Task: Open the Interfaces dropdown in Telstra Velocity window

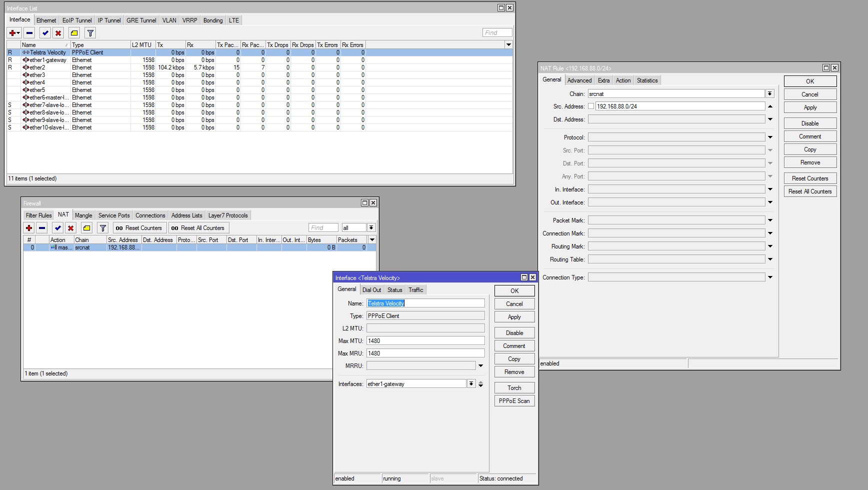Action: tap(471, 384)
